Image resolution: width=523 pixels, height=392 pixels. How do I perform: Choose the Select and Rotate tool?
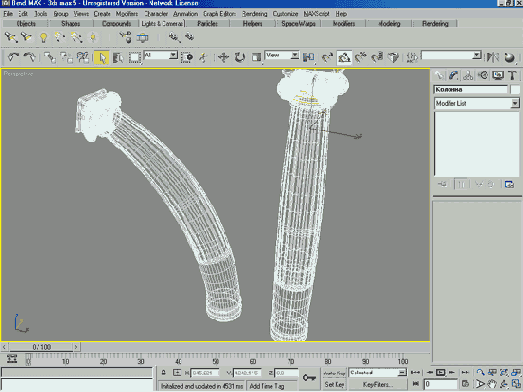pos(239,57)
